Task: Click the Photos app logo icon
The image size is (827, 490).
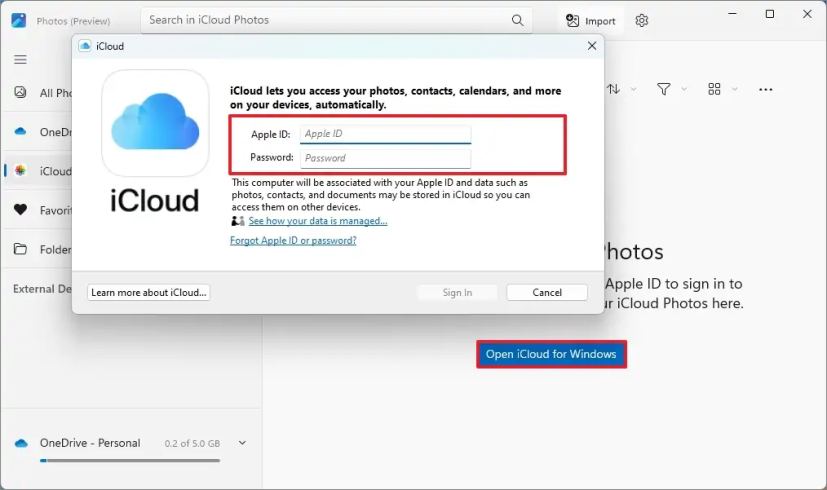Action: coord(18,21)
